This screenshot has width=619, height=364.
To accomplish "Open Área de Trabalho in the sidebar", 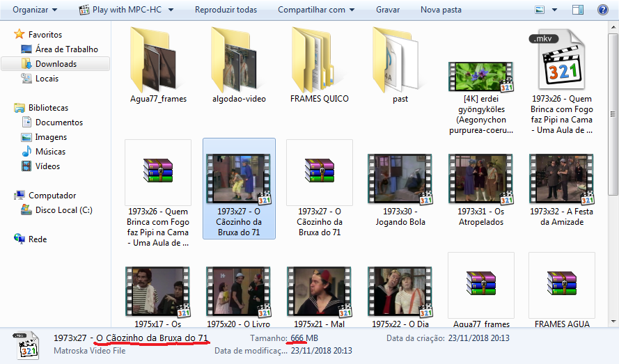I will [x=67, y=49].
